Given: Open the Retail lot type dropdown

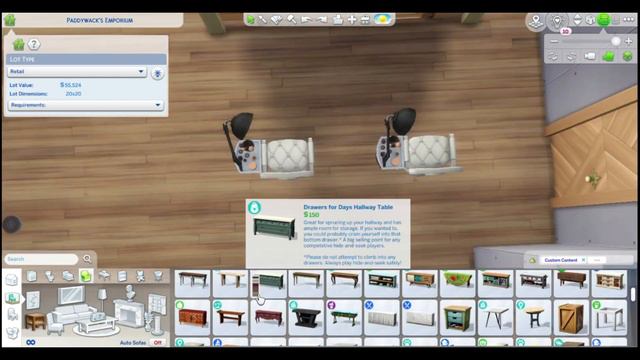Looking at the screenshot, I should tap(77, 71).
